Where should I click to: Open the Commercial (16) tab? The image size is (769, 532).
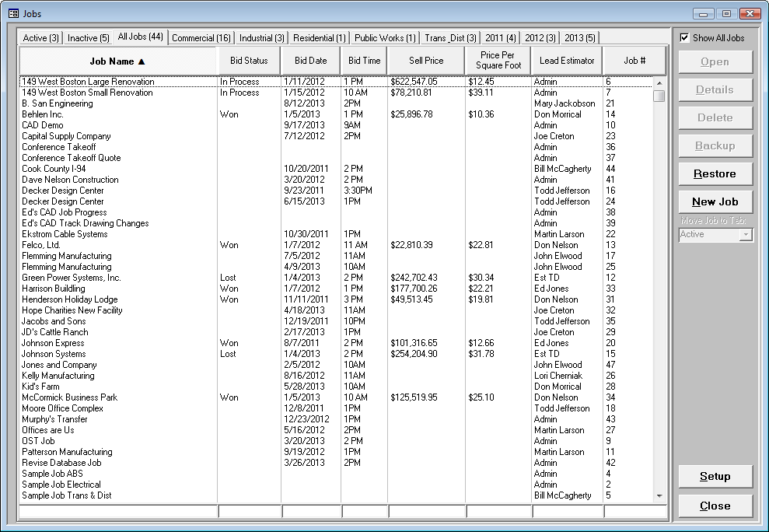[x=201, y=38]
